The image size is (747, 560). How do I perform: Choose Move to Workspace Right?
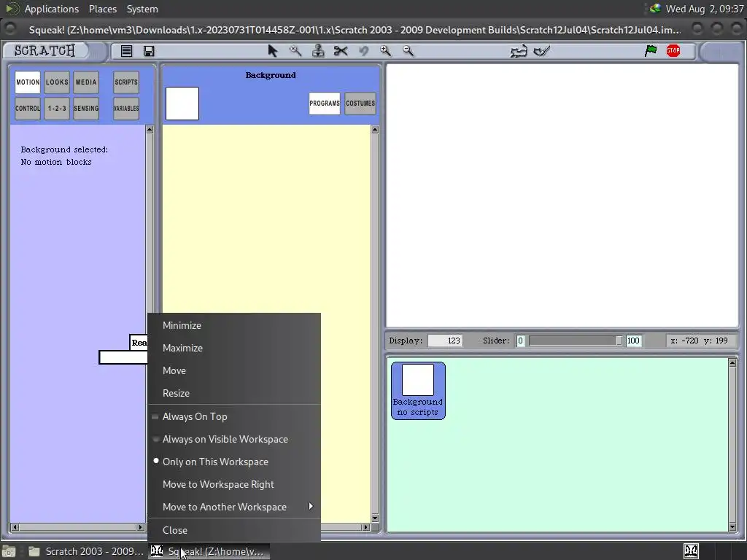click(234, 484)
